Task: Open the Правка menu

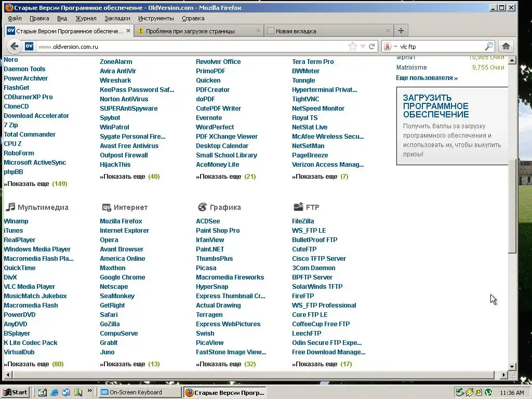Action: (x=39, y=18)
